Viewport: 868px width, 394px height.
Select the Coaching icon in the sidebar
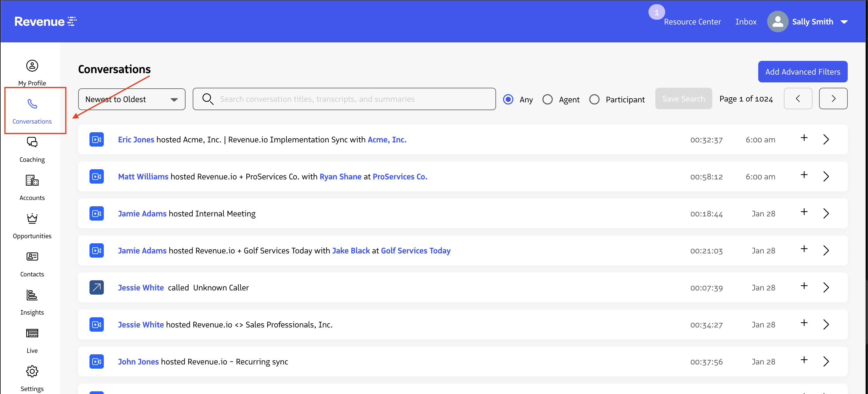coord(32,142)
